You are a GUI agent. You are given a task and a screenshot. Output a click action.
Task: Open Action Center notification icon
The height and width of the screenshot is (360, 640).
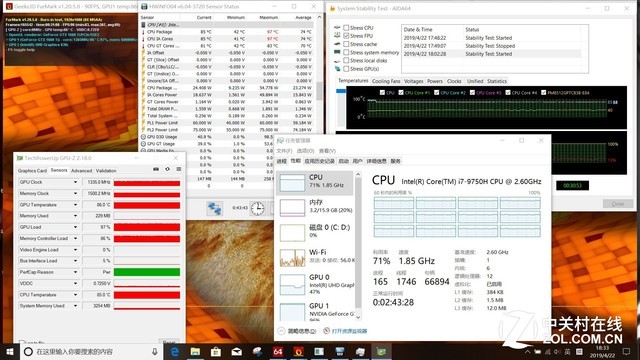[x=627, y=351]
